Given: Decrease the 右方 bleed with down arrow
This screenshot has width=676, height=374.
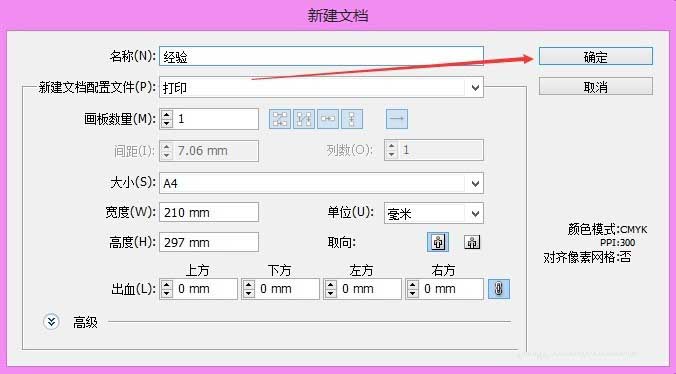Looking at the screenshot, I should (413, 293).
